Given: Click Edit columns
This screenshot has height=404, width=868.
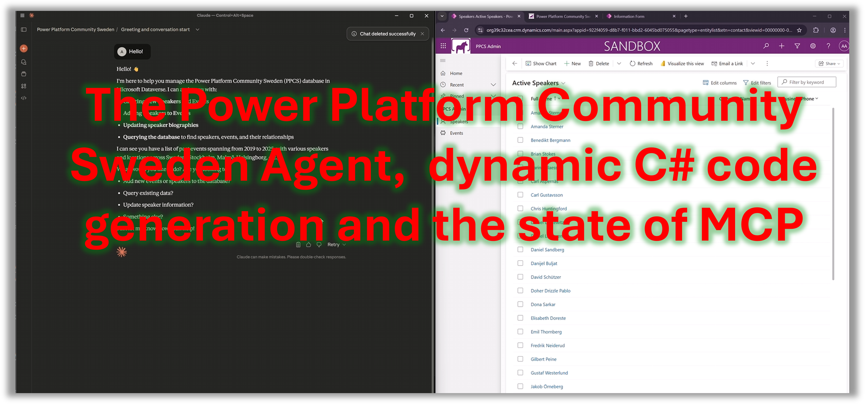Looking at the screenshot, I should [x=719, y=83].
